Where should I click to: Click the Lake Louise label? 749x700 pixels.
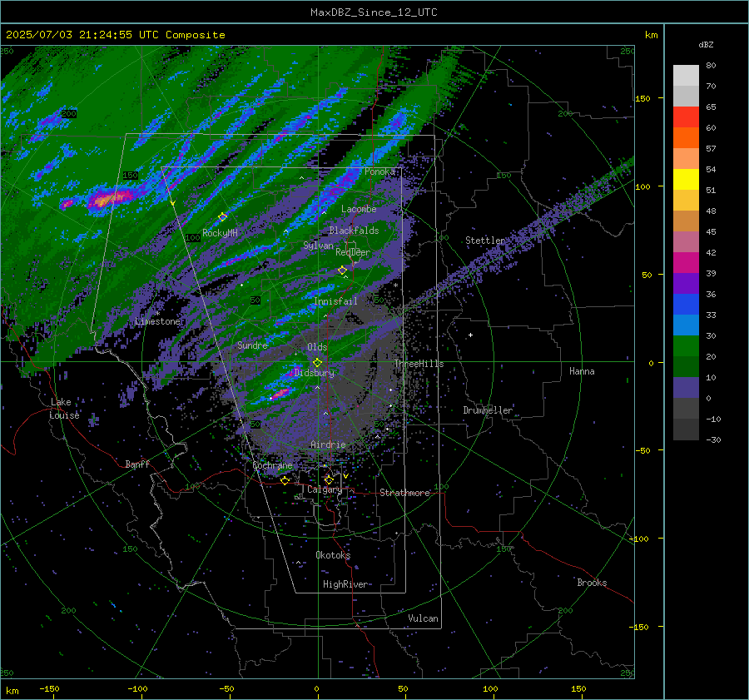pyautogui.click(x=64, y=409)
